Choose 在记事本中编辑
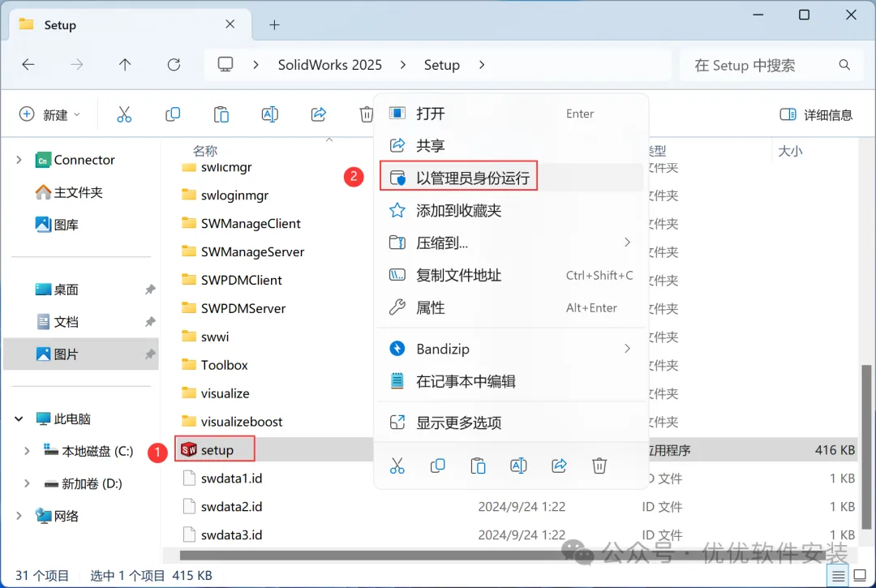876x588 pixels. click(x=511, y=381)
